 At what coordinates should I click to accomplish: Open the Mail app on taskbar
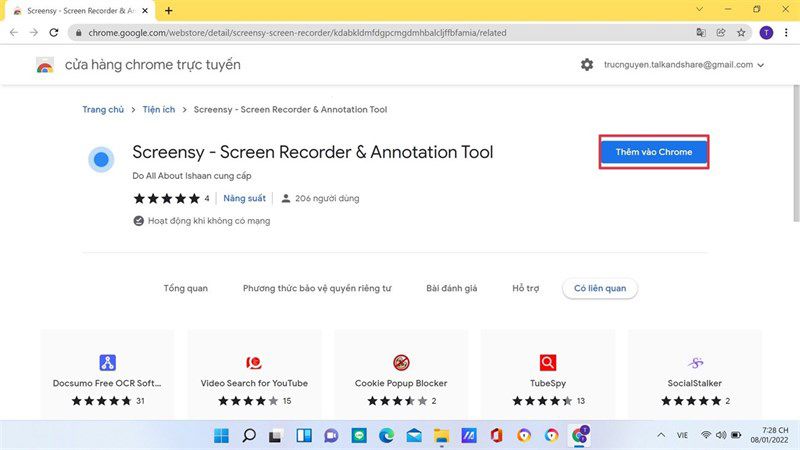[x=414, y=436]
